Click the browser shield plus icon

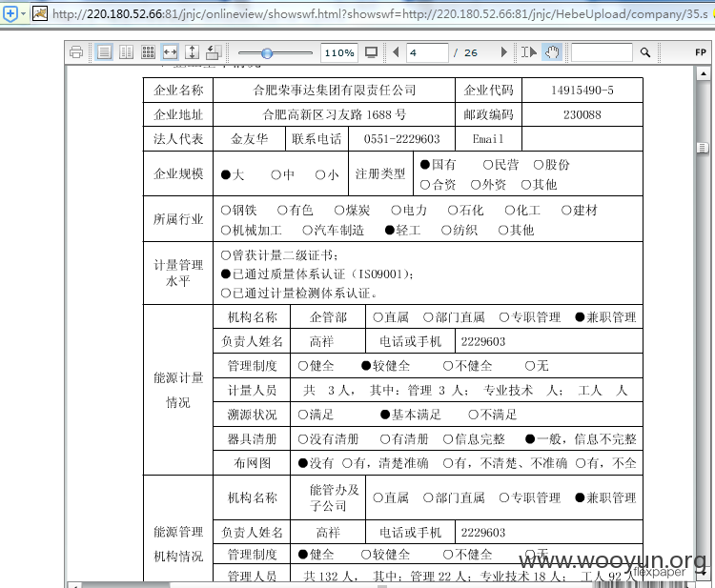tap(10, 13)
